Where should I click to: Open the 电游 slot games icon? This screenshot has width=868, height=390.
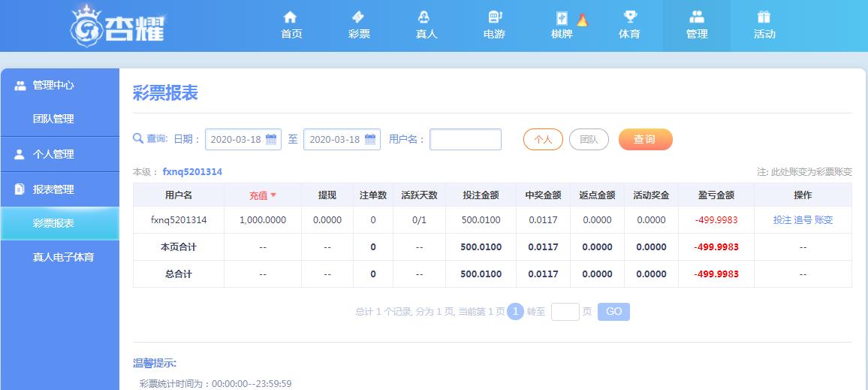[494, 17]
